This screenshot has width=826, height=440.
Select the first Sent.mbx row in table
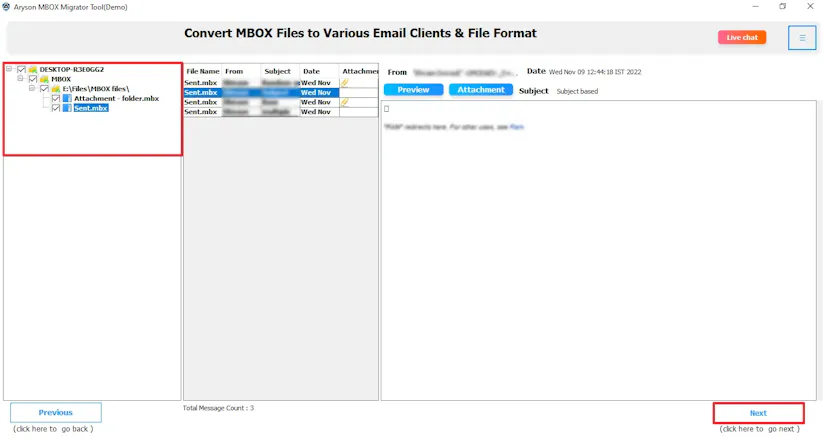tap(281, 83)
